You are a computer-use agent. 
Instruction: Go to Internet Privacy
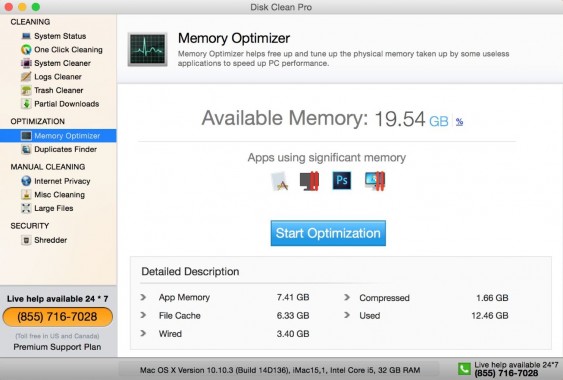point(62,181)
